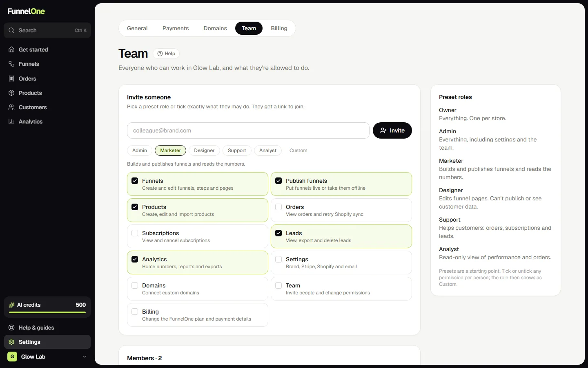Click the sidebar Search box
This screenshot has height=368, width=588.
pos(47,30)
